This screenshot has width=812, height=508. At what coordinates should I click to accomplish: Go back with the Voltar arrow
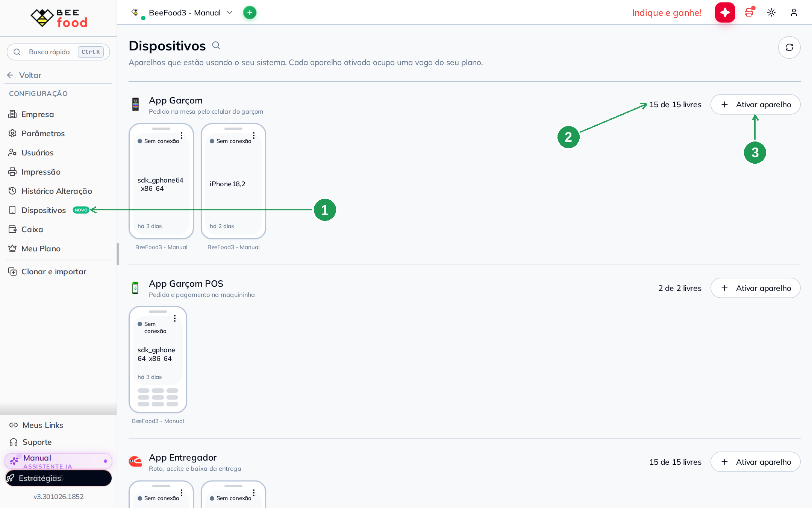coord(25,75)
